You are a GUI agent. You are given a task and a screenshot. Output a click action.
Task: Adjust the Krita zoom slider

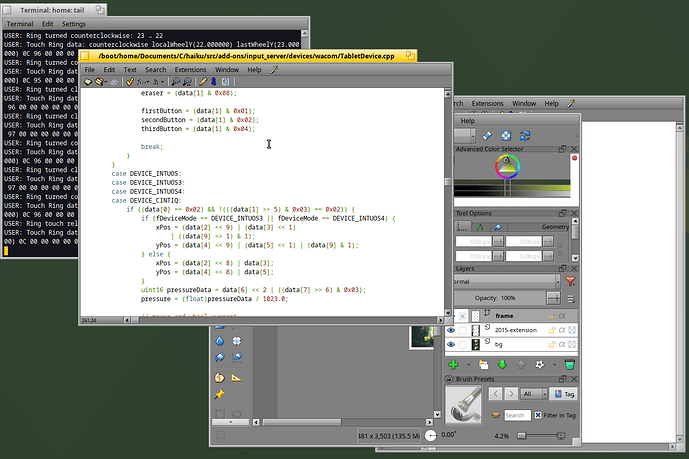(541, 436)
